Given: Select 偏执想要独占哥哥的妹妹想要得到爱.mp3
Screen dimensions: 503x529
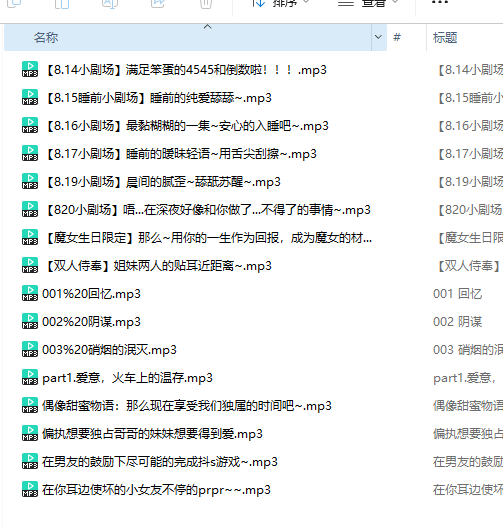Looking at the screenshot, I should [152, 434].
